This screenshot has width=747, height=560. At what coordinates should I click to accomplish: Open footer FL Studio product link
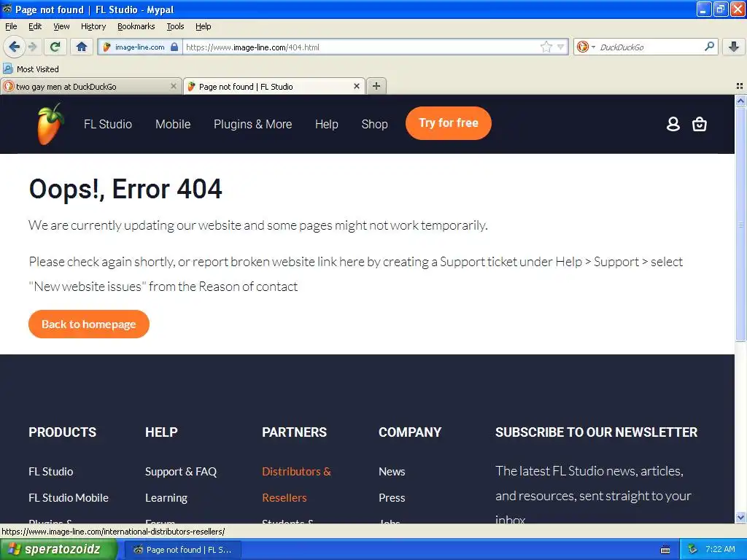click(x=50, y=472)
